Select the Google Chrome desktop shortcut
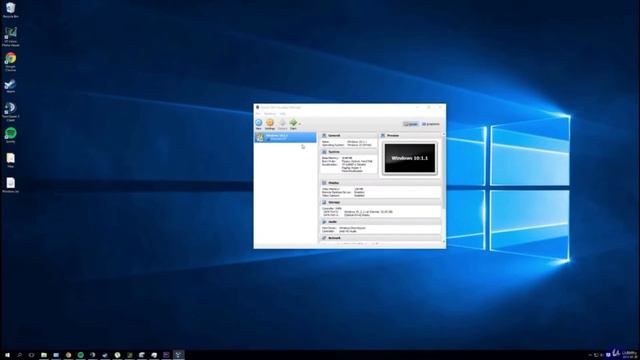The width and height of the screenshot is (640, 360). [x=10, y=62]
